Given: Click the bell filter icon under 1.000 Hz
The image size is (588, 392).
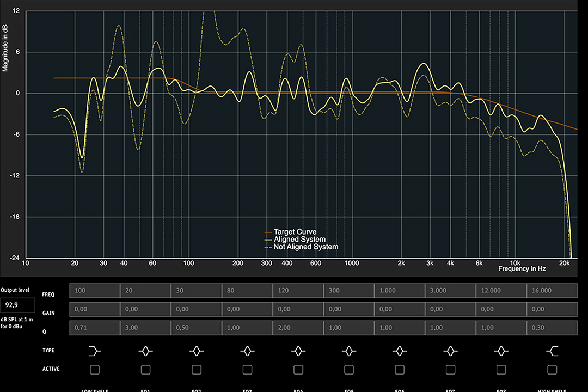Looking at the screenshot, I should pyautogui.click(x=400, y=351).
